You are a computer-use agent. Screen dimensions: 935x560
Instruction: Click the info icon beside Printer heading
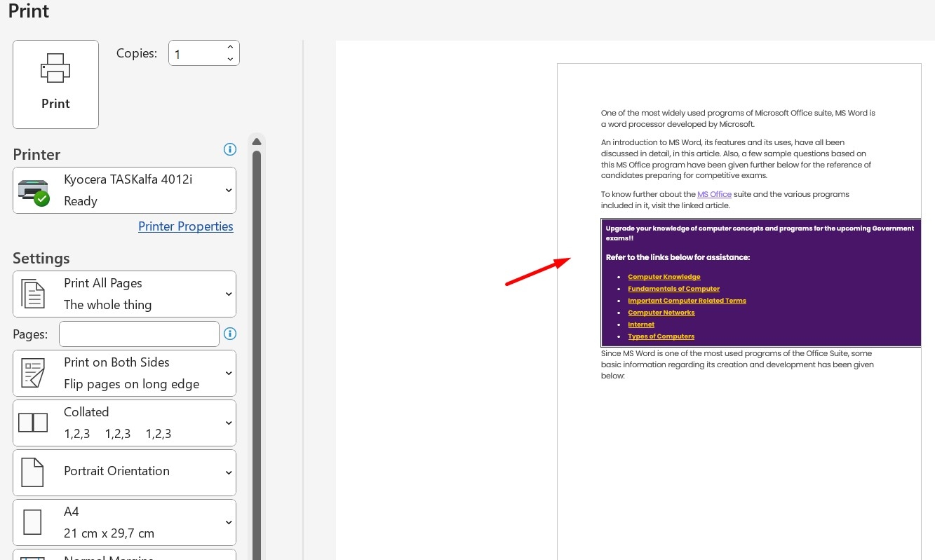[229, 149]
